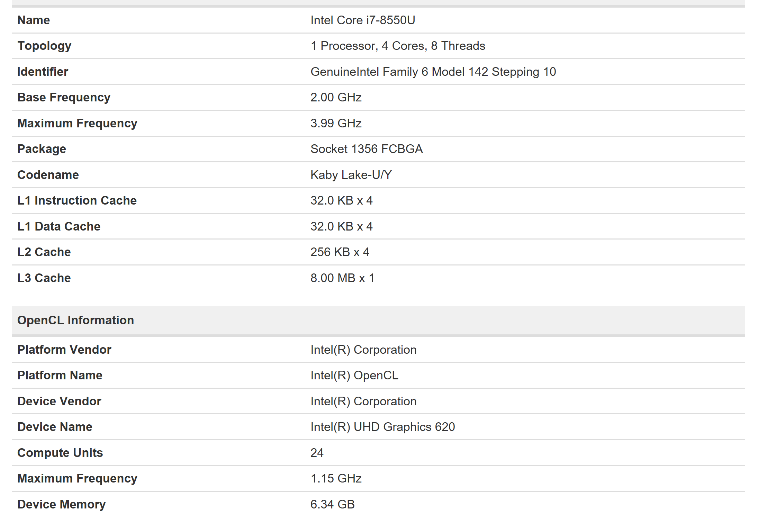
Task: Click the 'Device Vendor' label
Action: coord(59,401)
